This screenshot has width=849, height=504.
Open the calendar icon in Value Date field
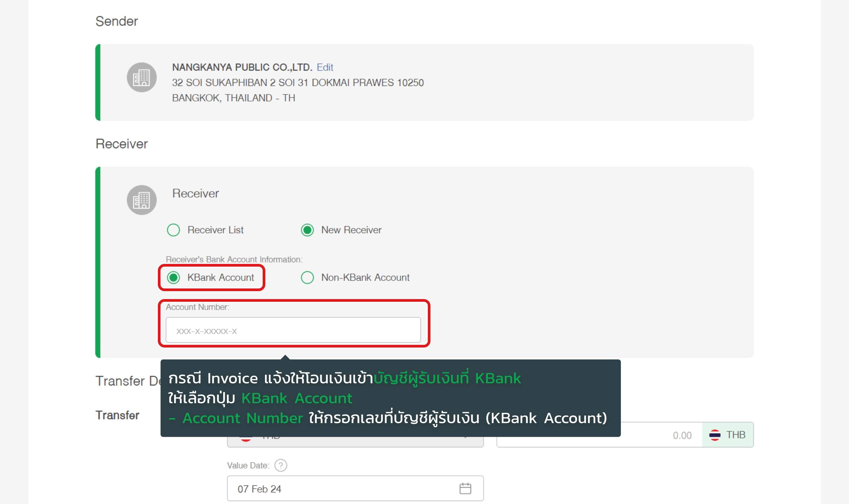pyautogui.click(x=465, y=488)
